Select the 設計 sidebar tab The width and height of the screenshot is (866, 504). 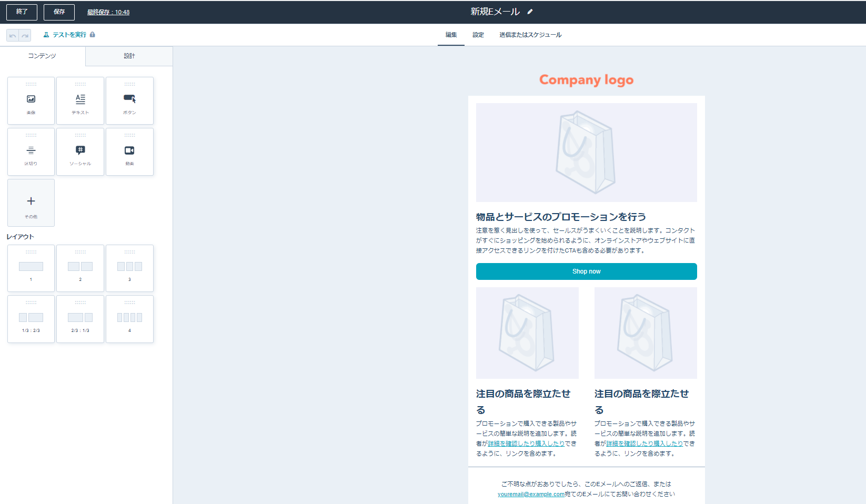click(129, 56)
